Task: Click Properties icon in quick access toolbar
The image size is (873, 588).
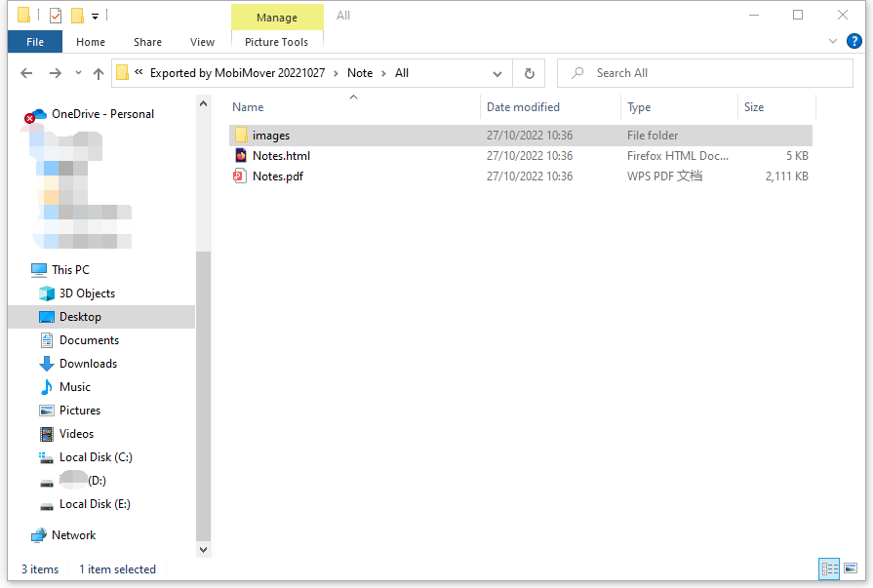Action: pyautogui.click(x=56, y=16)
